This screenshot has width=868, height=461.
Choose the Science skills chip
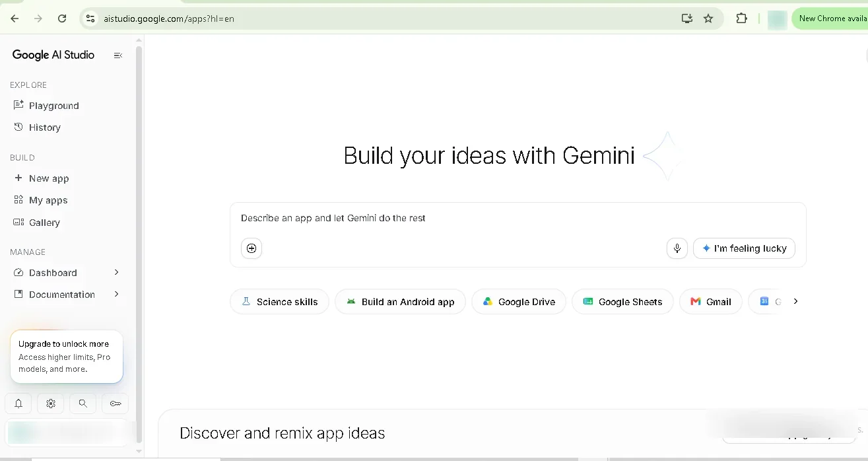pos(279,302)
